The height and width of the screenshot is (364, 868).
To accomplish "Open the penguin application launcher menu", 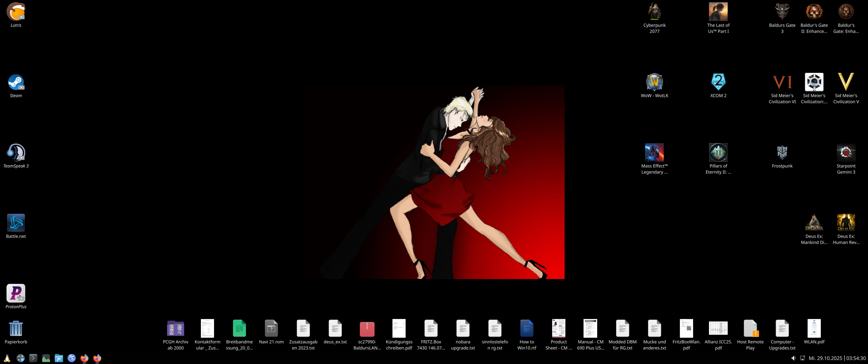I will click(7, 358).
